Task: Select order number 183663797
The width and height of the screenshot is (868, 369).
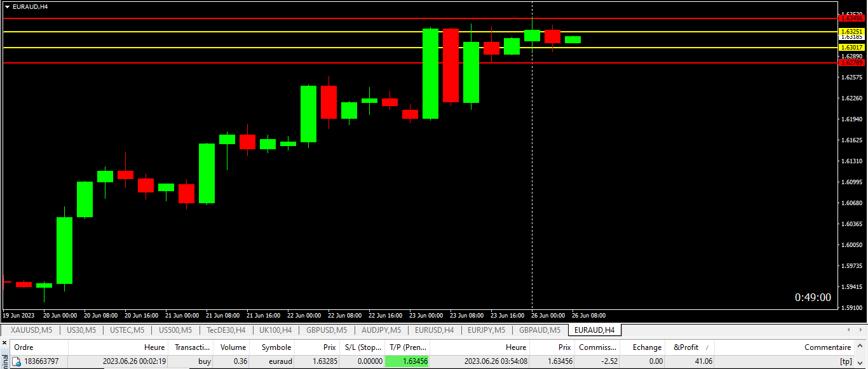Action: (x=43, y=362)
